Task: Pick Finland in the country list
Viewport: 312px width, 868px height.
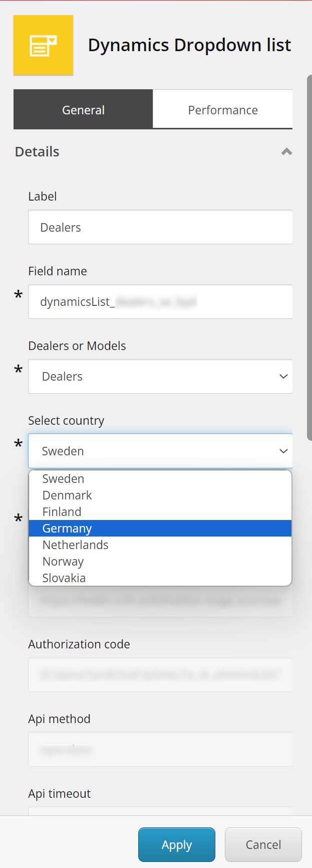Action: (x=62, y=512)
